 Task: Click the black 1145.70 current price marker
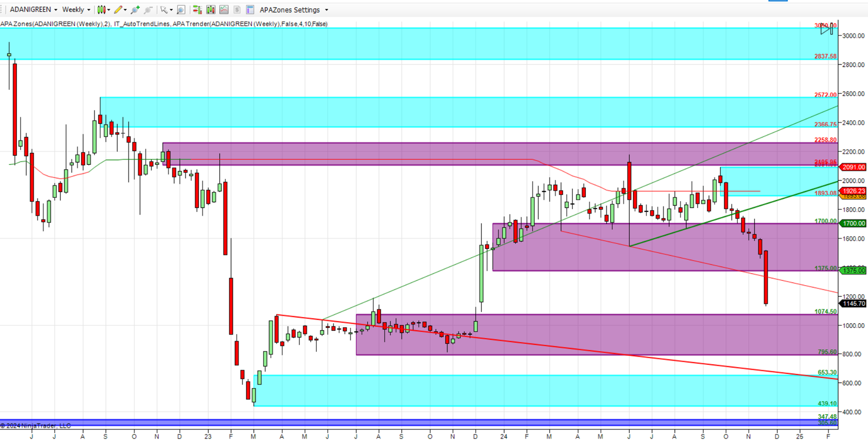[x=853, y=304]
